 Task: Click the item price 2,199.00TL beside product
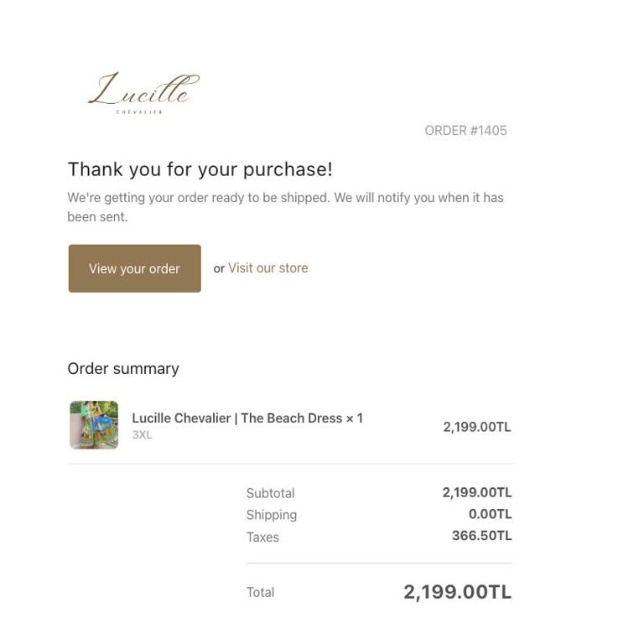point(476,427)
